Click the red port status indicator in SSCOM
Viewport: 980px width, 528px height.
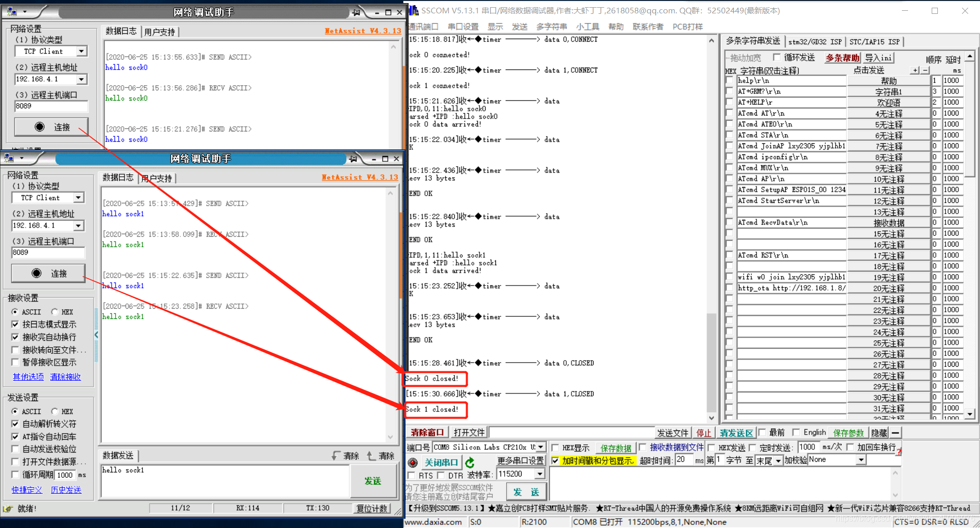412,462
